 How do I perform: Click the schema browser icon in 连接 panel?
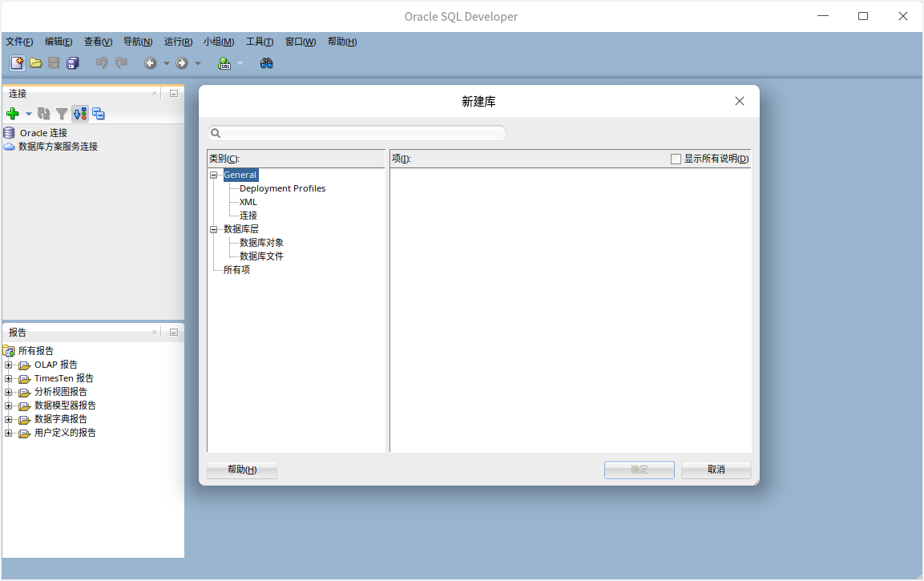[x=80, y=114]
